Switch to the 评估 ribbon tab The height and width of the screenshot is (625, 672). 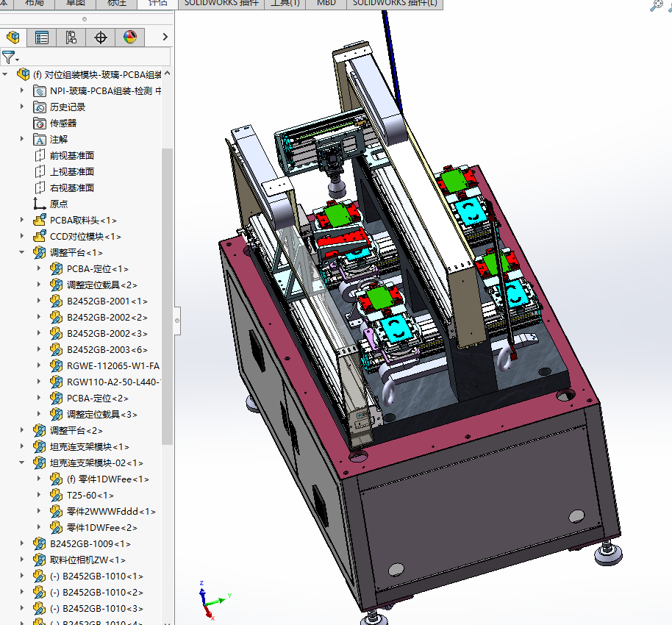click(x=158, y=4)
